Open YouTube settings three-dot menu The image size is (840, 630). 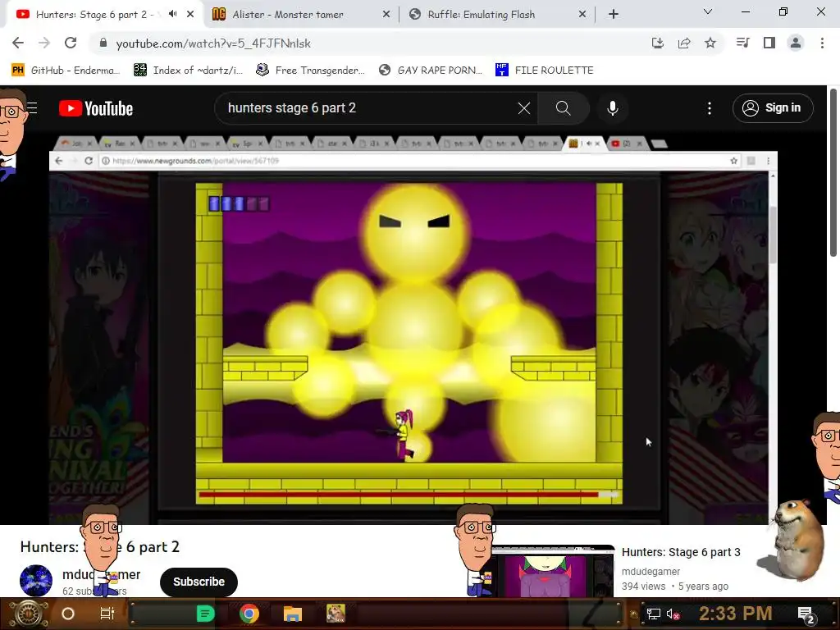click(710, 108)
